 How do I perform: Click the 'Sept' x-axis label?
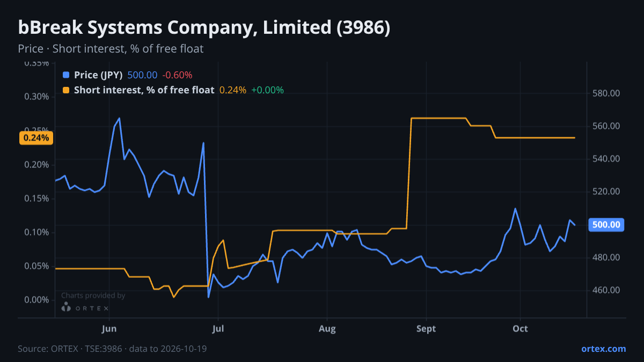click(426, 328)
